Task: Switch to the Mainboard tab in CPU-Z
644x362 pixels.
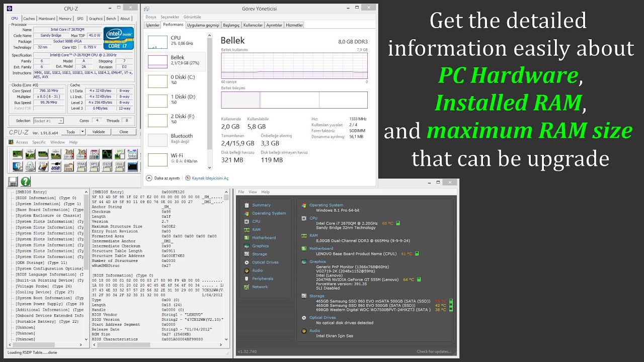Action: coord(47,19)
